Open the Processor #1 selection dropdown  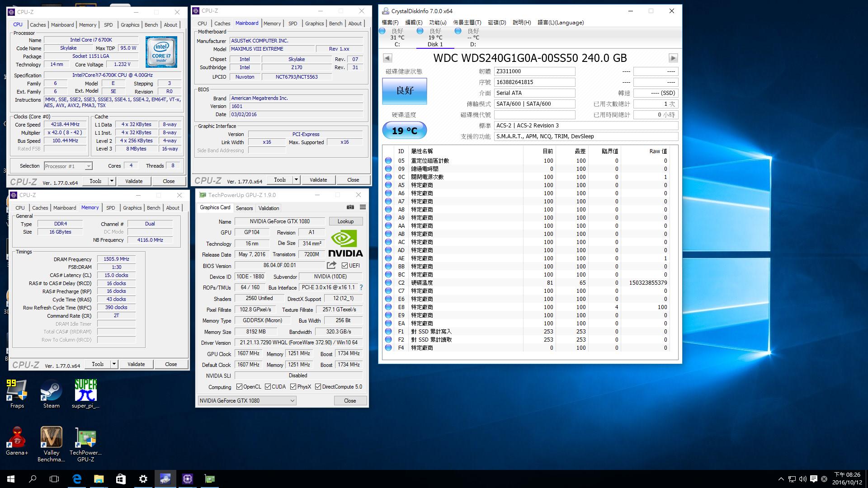tap(89, 166)
